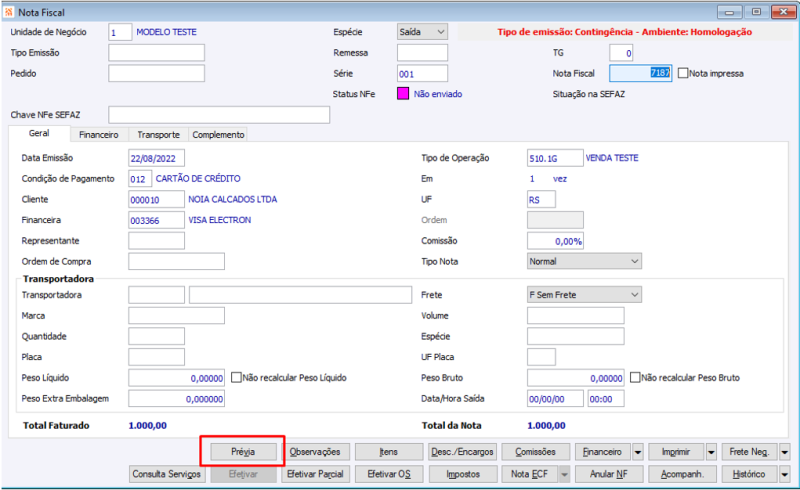Click the Hora Saída field 00:00
The image size is (800, 490).
606,399
